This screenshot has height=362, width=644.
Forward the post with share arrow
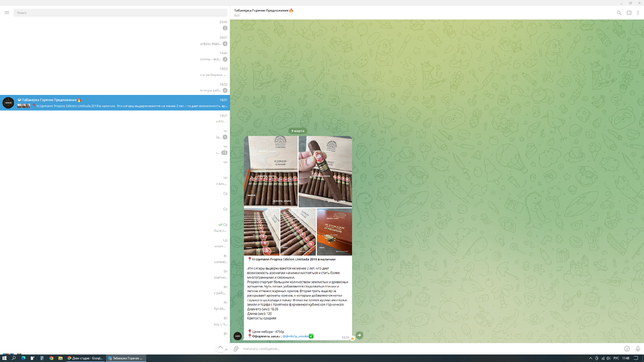[x=360, y=335]
